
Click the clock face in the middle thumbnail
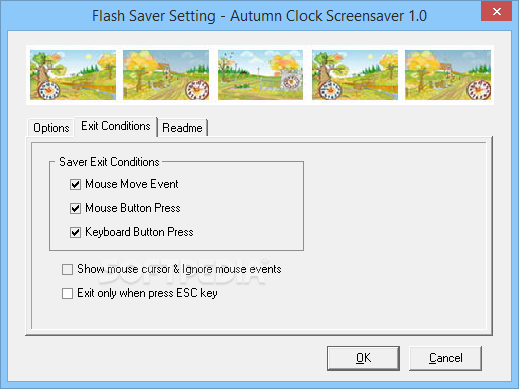click(x=291, y=81)
